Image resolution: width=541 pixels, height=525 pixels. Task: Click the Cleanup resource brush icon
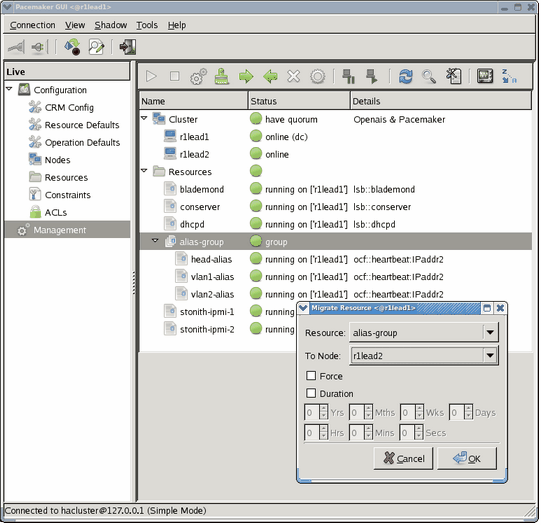click(222, 76)
